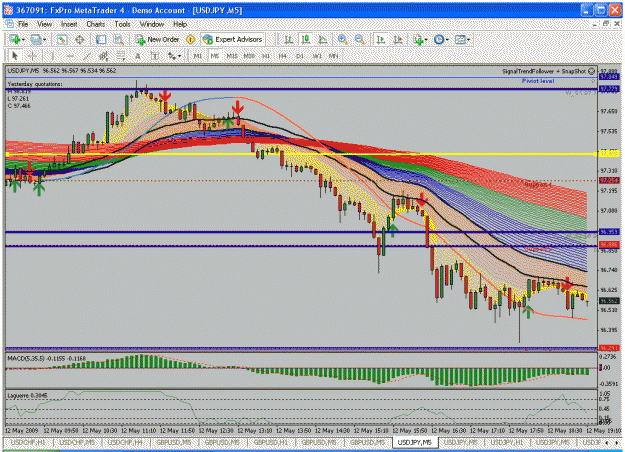Switch timeframe to M30
Image resolution: width=625 pixels, height=452 pixels.
click(249, 56)
